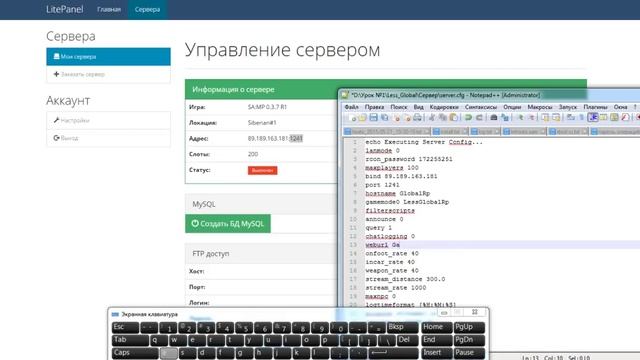The width and height of the screenshot is (640, 360).
Task: Click the Cut scissors icon in Notepad++
Action: [432, 118]
